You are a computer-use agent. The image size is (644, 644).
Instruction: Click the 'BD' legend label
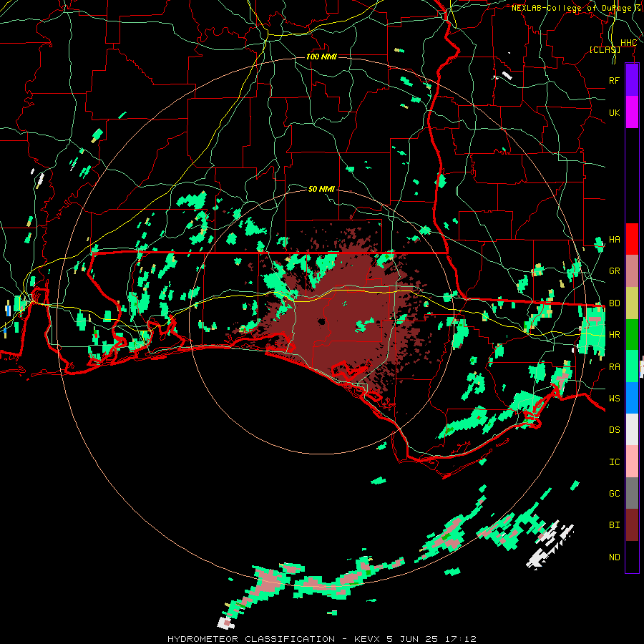[x=614, y=303]
